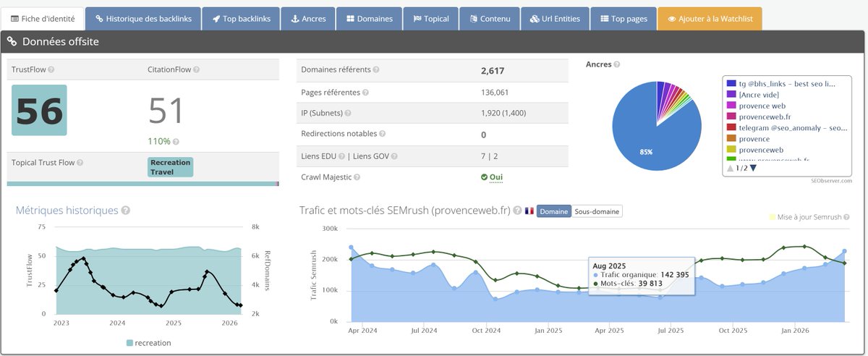The width and height of the screenshot is (868, 356).
Task: View the Top pages tab
Action: pos(622,19)
